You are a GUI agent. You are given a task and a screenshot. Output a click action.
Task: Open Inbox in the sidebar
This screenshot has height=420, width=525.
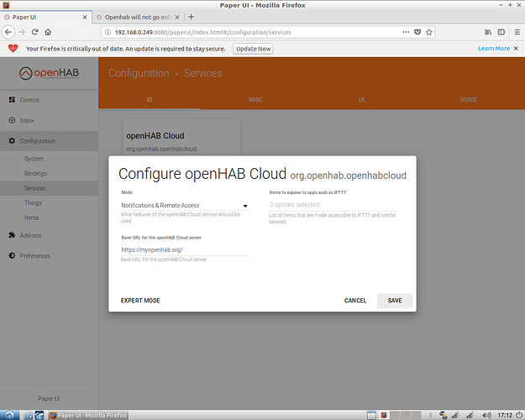click(x=29, y=120)
